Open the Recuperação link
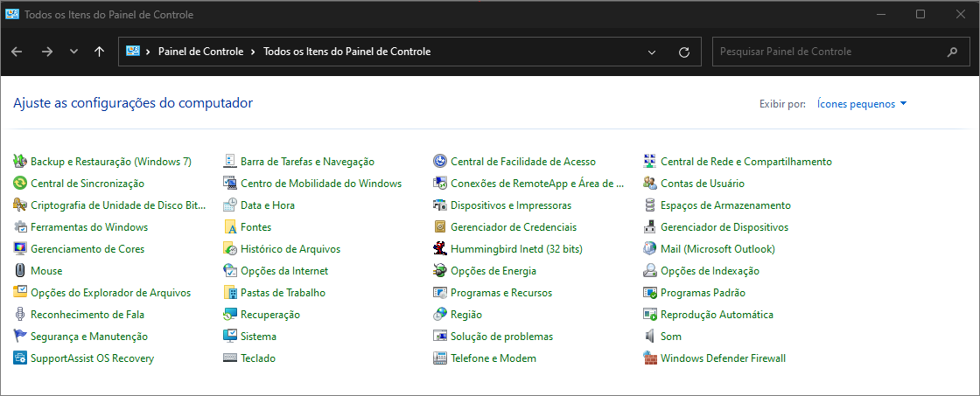The height and width of the screenshot is (396, 980). coord(270,315)
